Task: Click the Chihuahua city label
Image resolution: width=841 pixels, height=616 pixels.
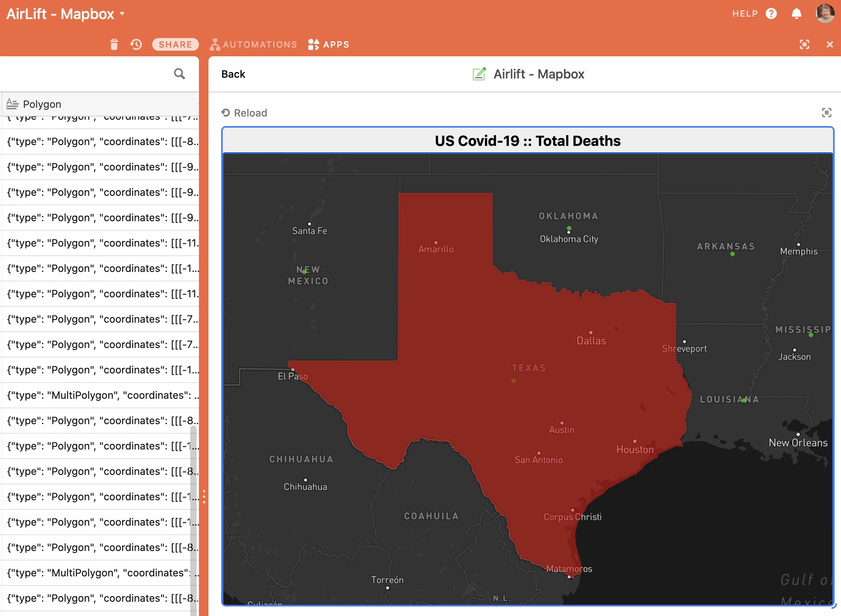Action: tap(306, 487)
